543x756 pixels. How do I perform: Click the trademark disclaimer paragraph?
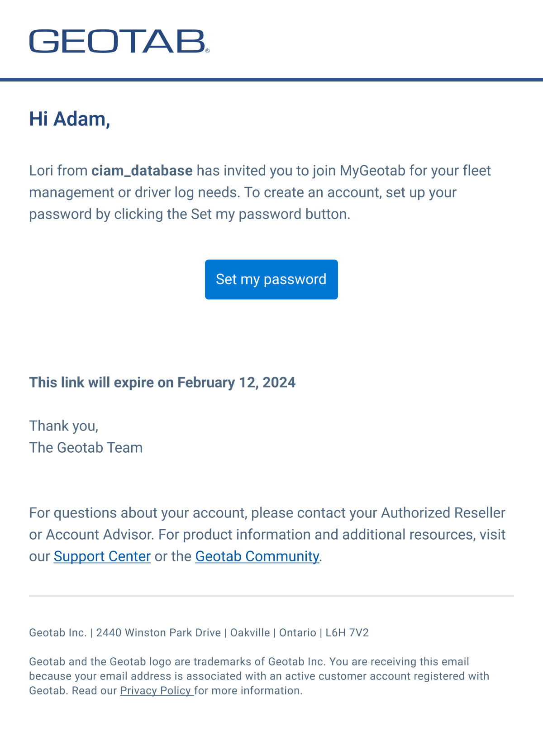[x=258, y=676]
